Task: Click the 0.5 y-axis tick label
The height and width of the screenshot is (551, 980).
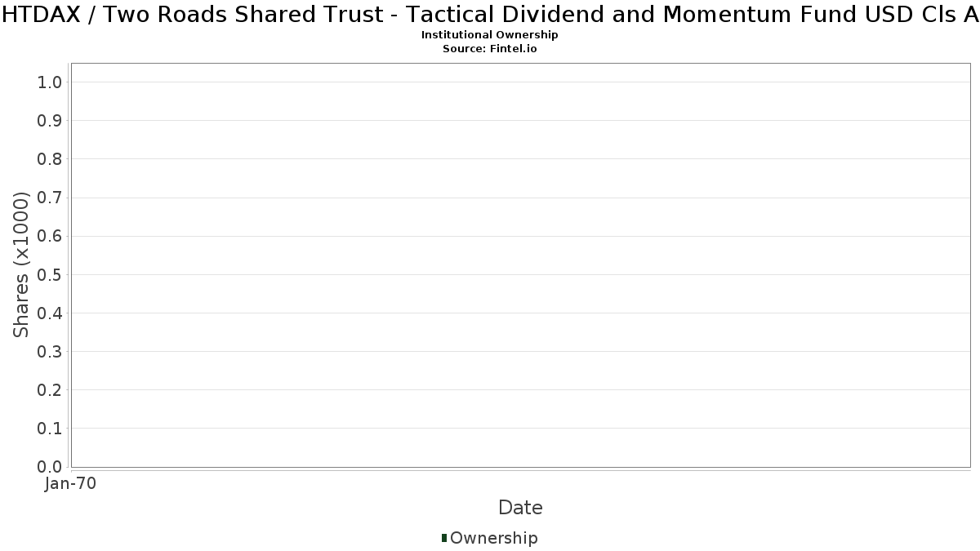Action: (50, 274)
